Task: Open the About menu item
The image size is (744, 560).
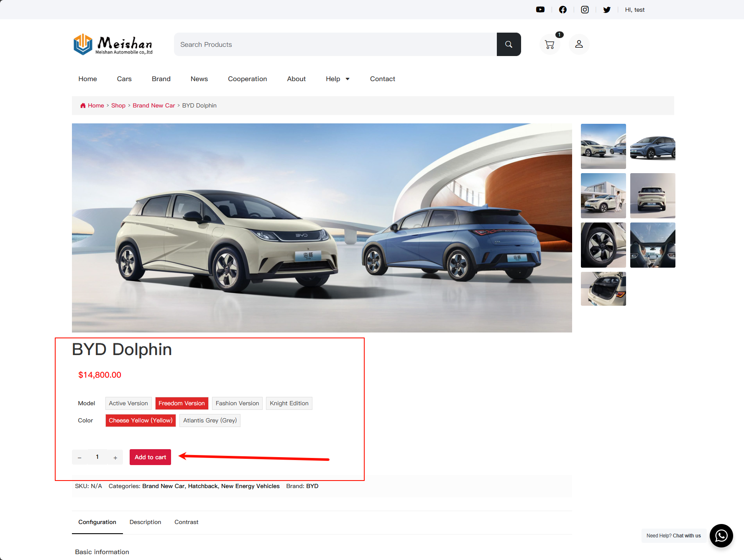Action: coord(296,79)
